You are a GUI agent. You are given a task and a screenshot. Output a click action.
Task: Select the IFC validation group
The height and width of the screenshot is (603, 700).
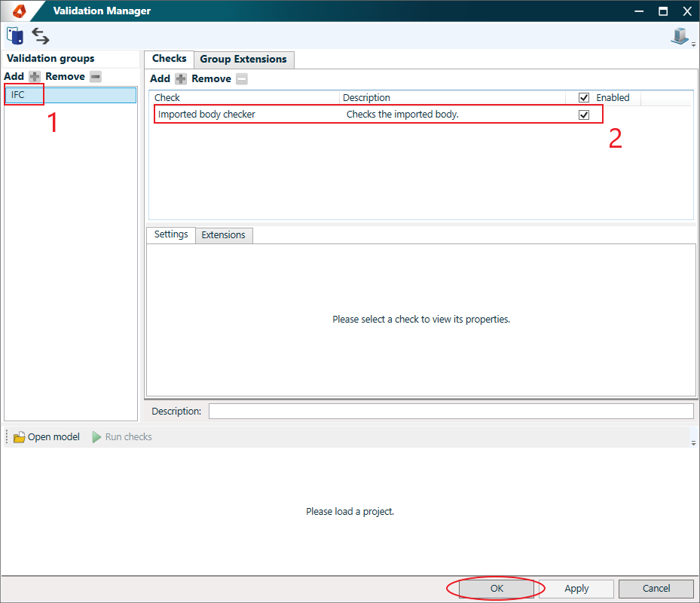point(70,95)
